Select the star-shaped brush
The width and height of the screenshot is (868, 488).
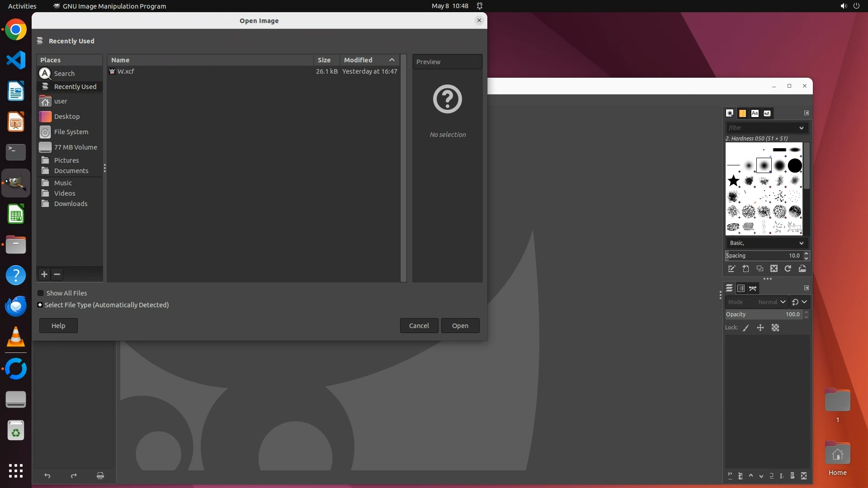coord(733,181)
